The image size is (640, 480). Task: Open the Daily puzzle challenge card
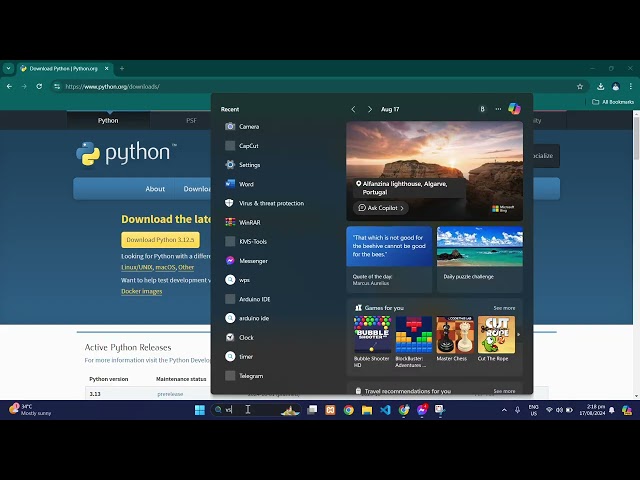coord(480,260)
